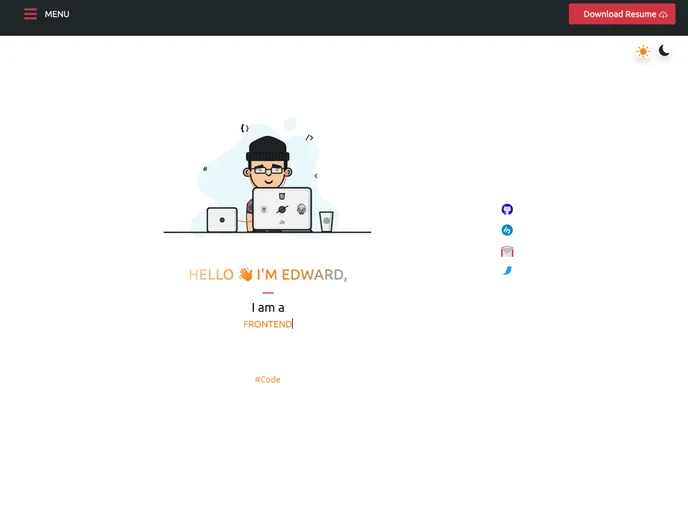Viewport: 688px width, 512px height.
Task: Click the waving hand emoji
Action: point(246,274)
